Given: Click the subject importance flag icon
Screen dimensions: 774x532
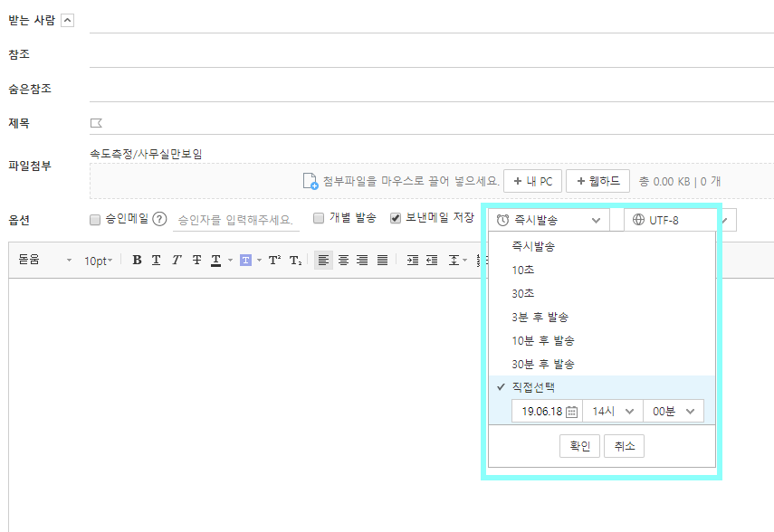Looking at the screenshot, I should tap(96, 123).
